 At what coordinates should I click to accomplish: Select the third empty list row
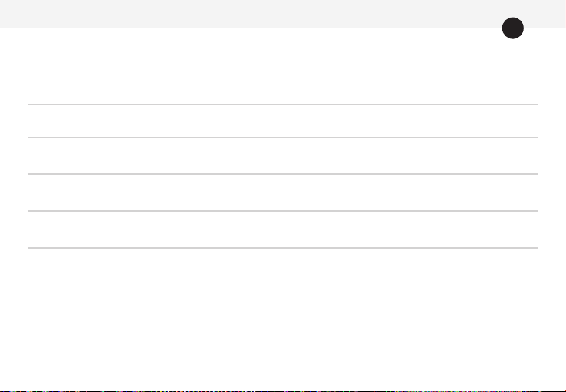click(283, 193)
